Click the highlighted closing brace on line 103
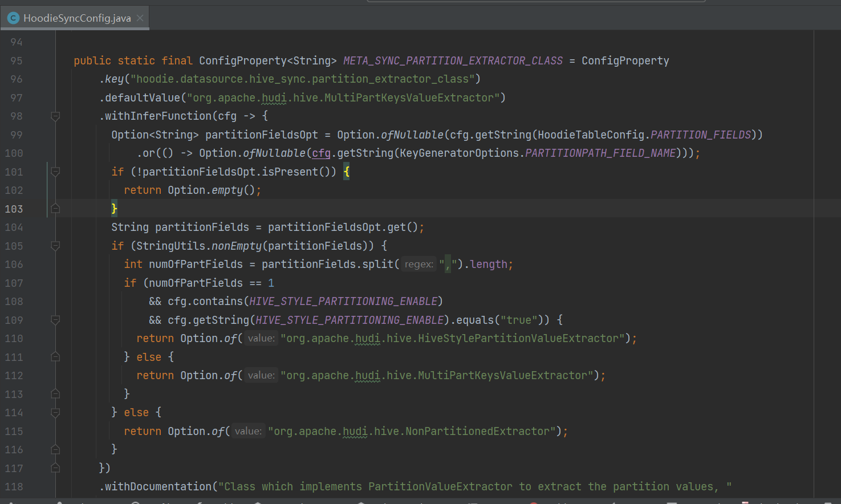 tap(114, 209)
